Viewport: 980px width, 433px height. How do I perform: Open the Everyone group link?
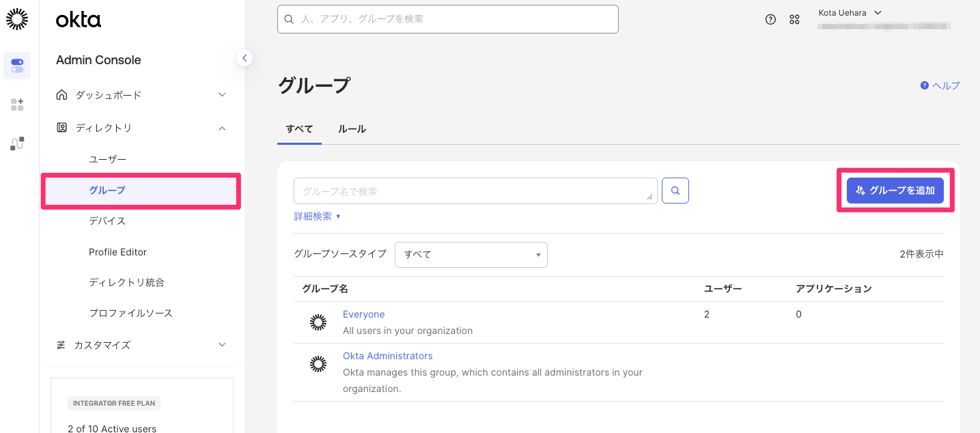tap(363, 314)
